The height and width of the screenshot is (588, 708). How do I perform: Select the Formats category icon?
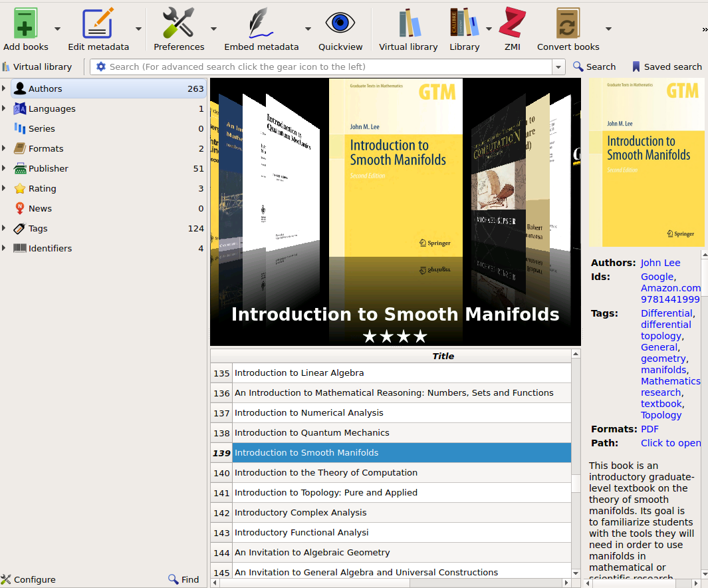click(19, 148)
